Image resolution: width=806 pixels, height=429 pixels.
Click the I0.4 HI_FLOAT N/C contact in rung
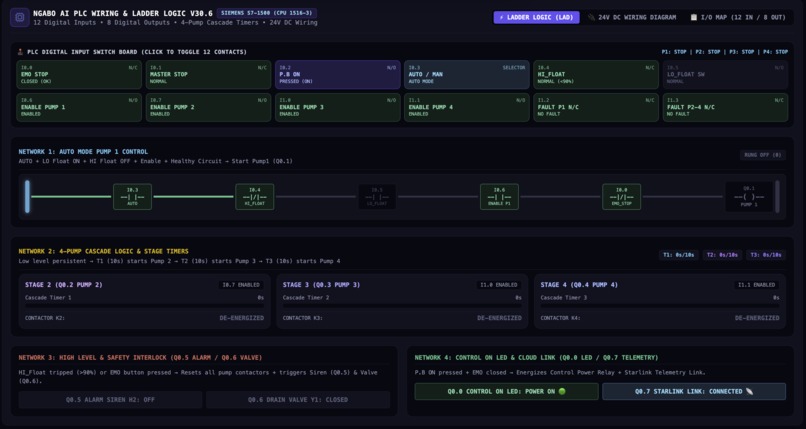pos(254,197)
